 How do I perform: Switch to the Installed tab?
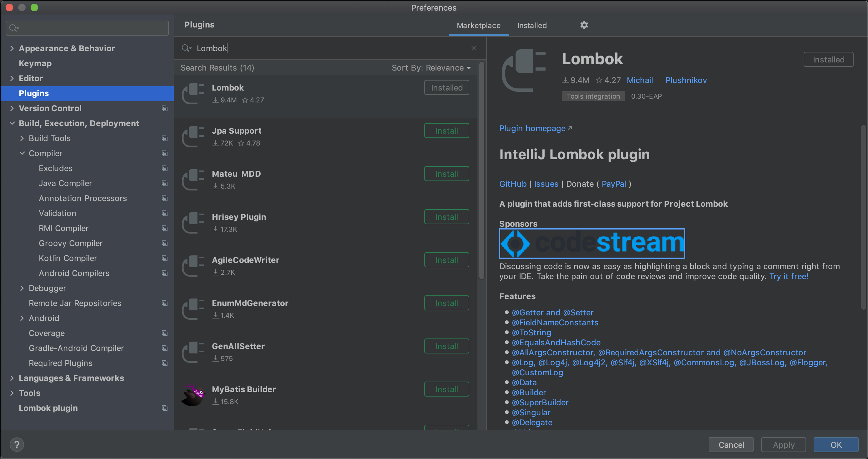click(532, 26)
